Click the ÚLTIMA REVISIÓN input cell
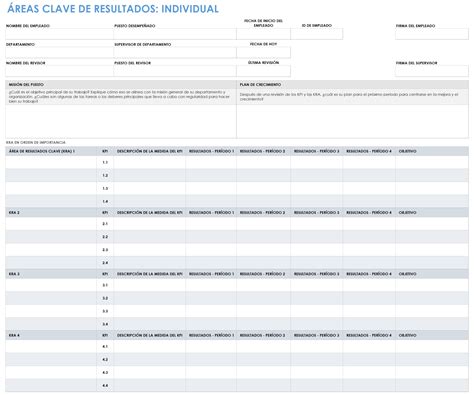This screenshot has width=474, height=395. click(x=263, y=71)
